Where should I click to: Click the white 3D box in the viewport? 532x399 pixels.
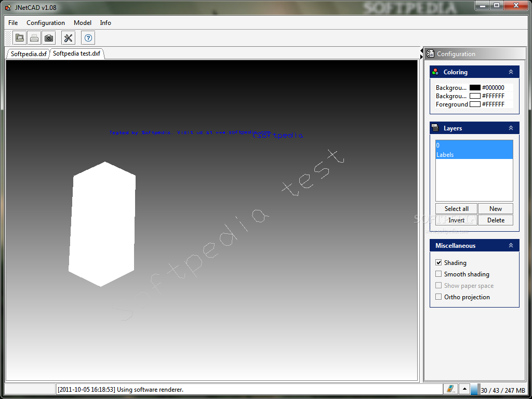pyautogui.click(x=102, y=224)
